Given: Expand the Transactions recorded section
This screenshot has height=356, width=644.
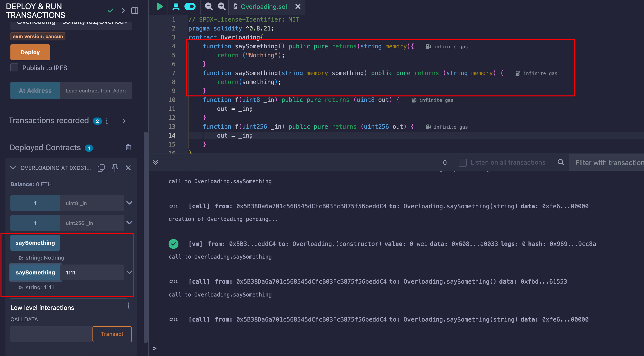Looking at the screenshot, I should (124, 121).
